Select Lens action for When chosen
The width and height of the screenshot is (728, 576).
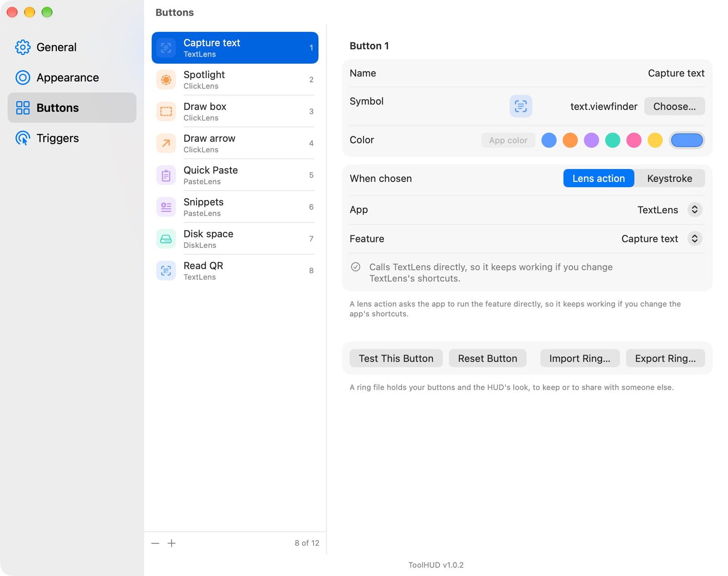[598, 178]
